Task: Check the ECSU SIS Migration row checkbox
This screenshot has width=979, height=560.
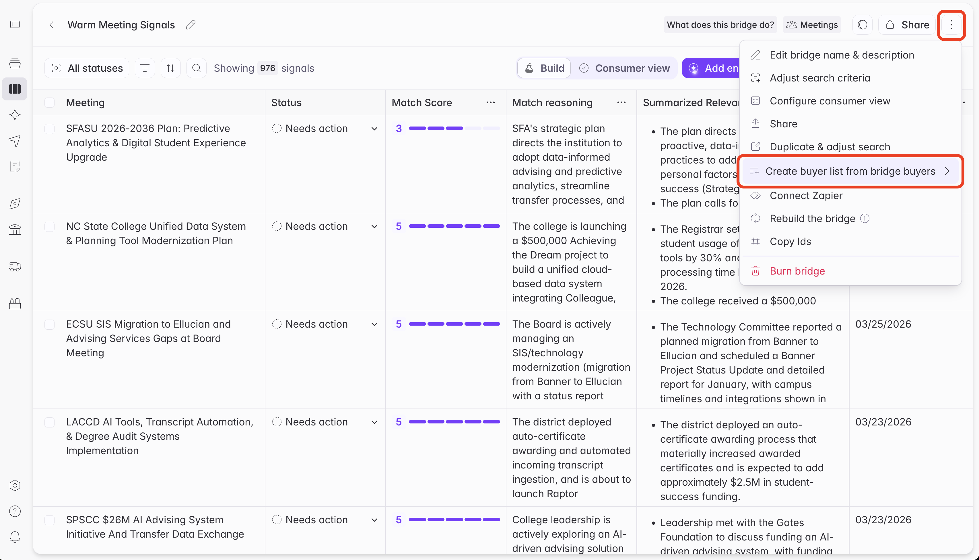Action: tap(50, 324)
